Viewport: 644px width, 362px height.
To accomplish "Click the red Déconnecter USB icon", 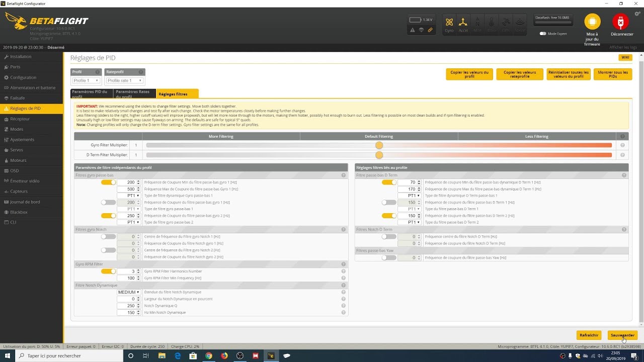I will (621, 22).
